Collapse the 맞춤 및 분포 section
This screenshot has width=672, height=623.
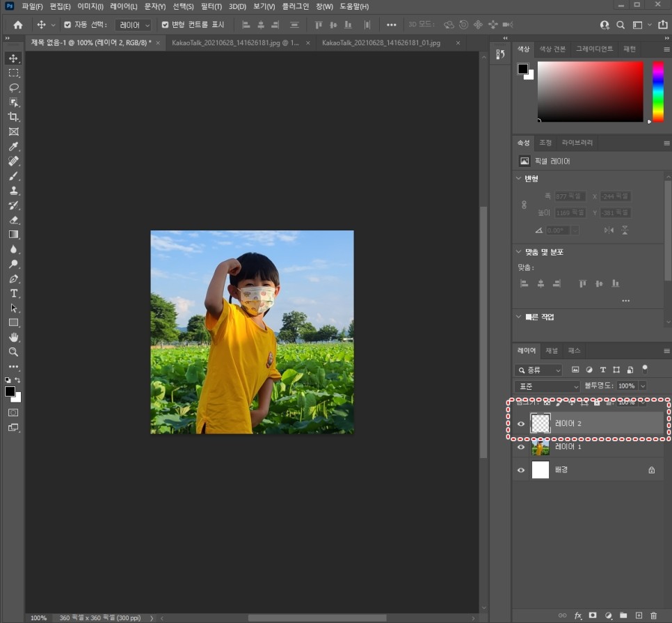coord(518,252)
